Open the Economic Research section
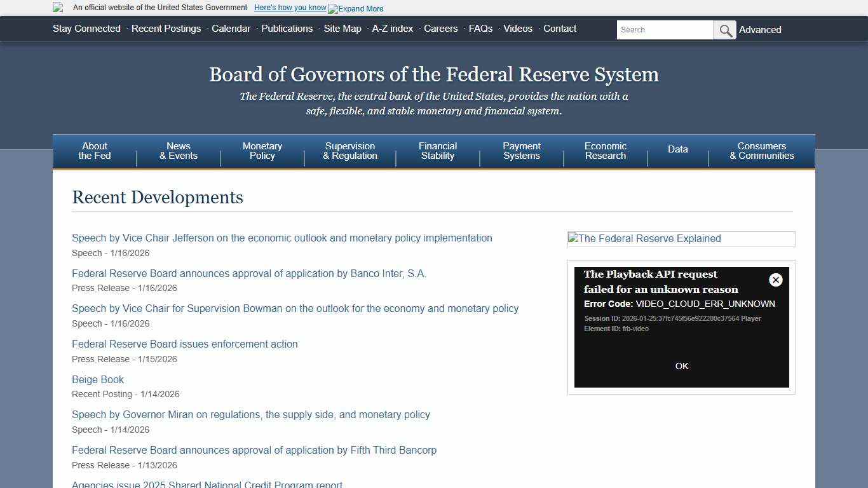 pyautogui.click(x=605, y=151)
